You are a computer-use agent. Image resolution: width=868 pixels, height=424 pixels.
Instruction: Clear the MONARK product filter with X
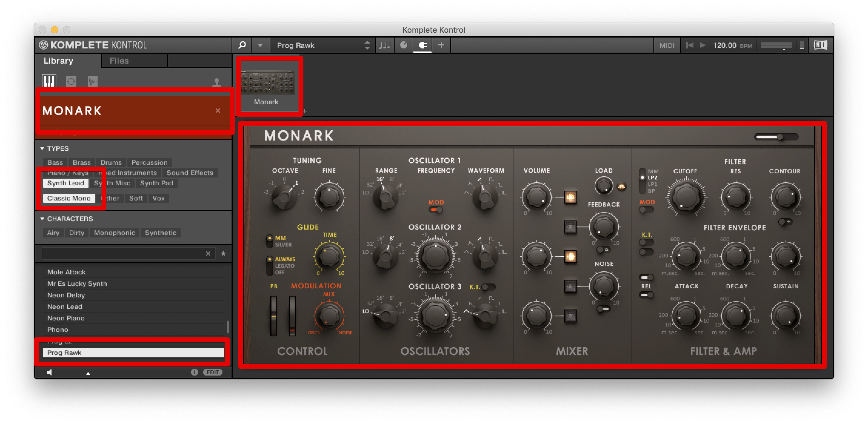(218, 111)
